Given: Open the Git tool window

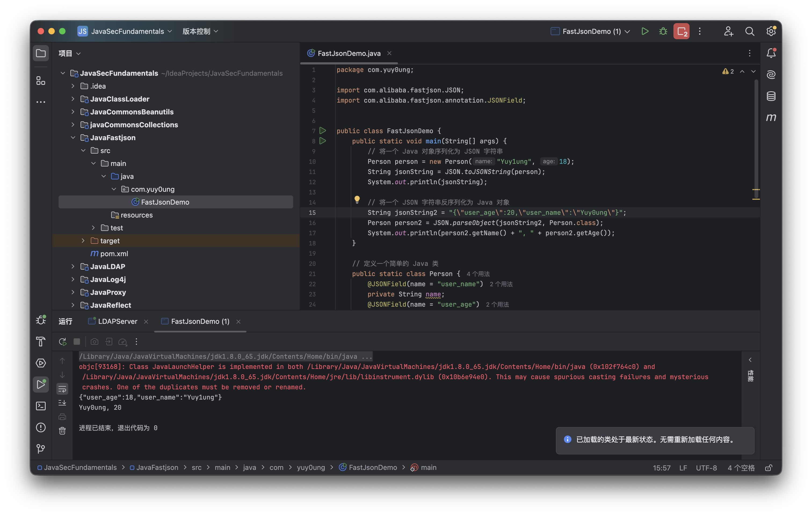Looking at the screenshot, I should [41, 449].
